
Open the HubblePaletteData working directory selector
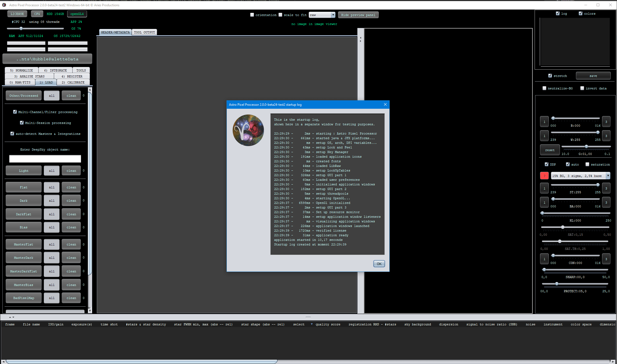(47, 59)
